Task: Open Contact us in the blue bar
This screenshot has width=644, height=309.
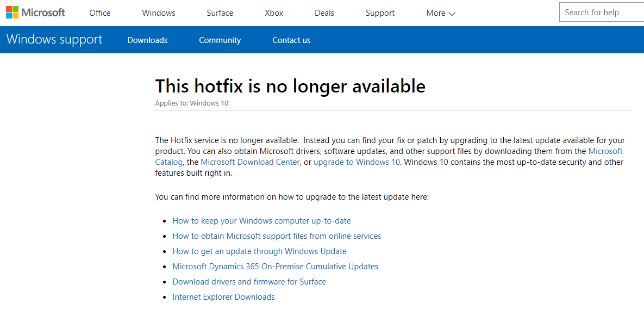Action: [291, 40]
